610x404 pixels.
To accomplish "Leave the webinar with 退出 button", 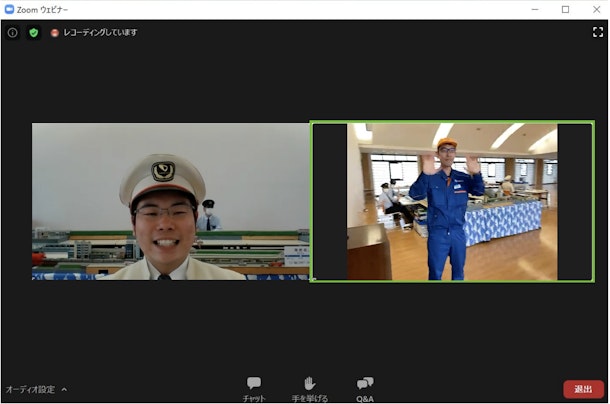I will pos(583,389).
